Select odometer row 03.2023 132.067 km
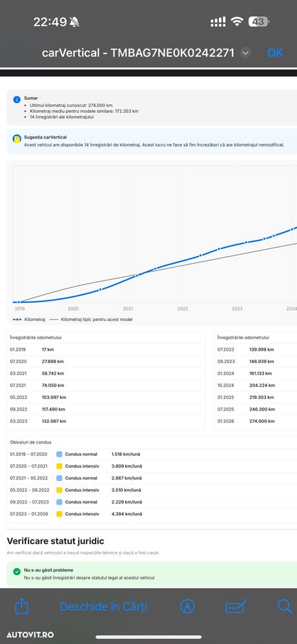The width and height of the screenshot is (297, 644). [106, 421]
